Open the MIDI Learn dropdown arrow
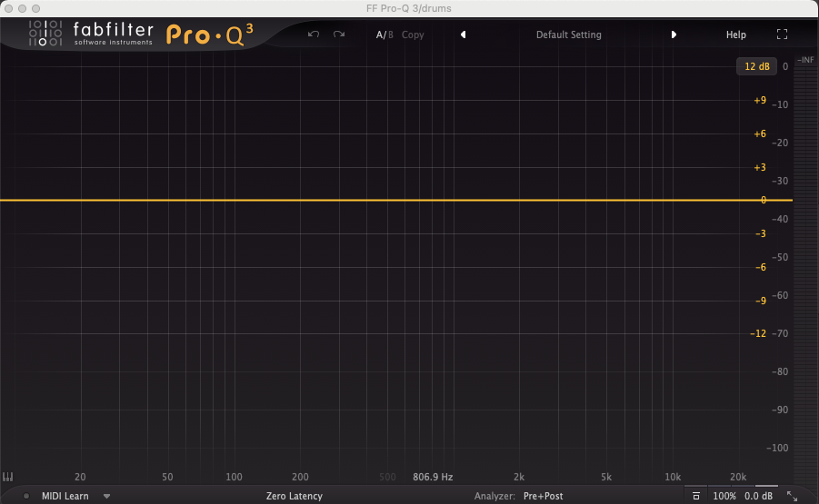The height and width of the screenshot is (504, 819). tap(106, 496)
